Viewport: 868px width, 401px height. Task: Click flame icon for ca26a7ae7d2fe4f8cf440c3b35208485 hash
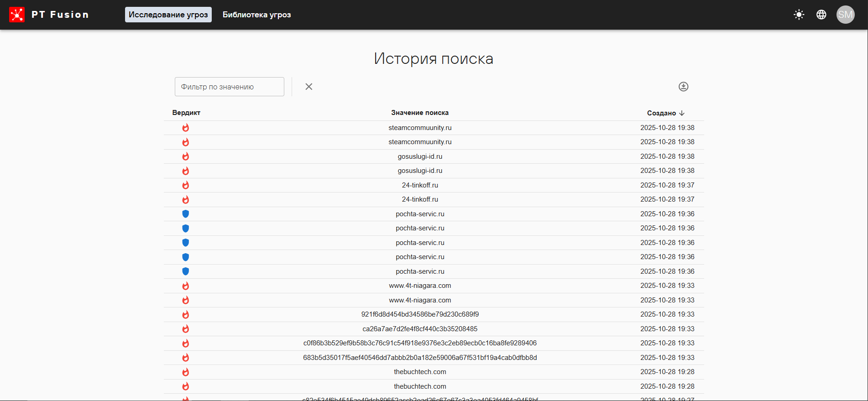pos(185,329)
